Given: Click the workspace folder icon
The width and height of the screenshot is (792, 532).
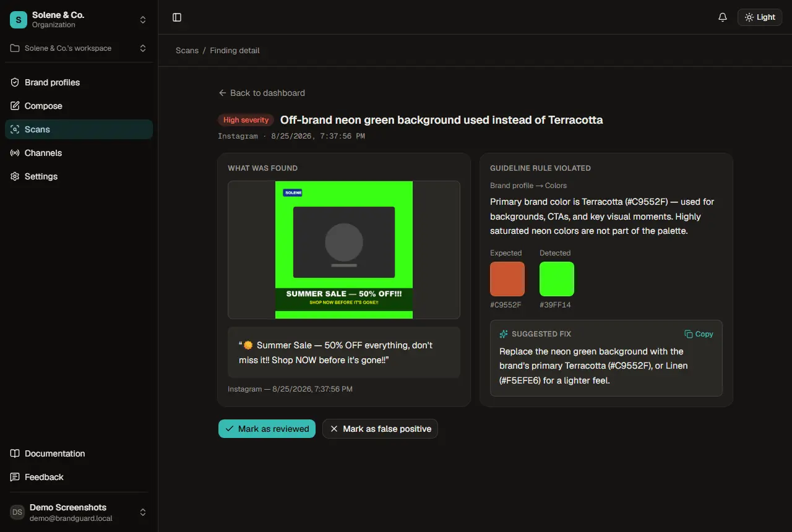Looking at the screenshot, I should [x=15, y=48].
